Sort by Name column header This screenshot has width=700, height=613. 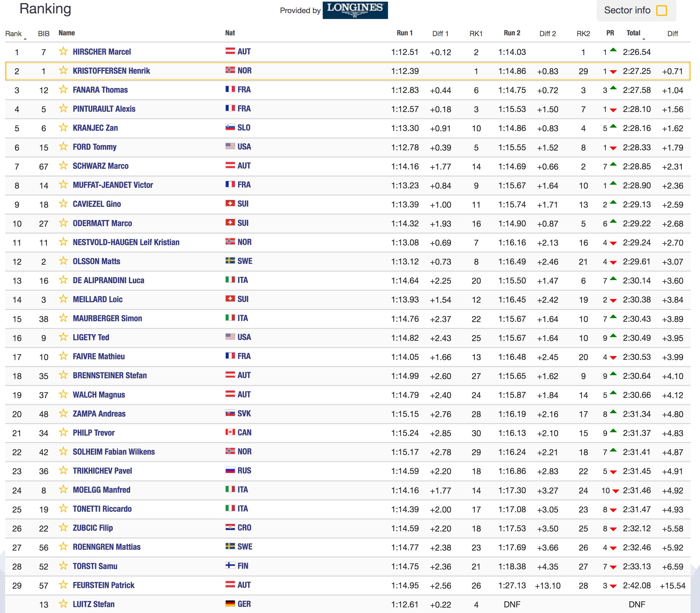[x=67, y=33]
